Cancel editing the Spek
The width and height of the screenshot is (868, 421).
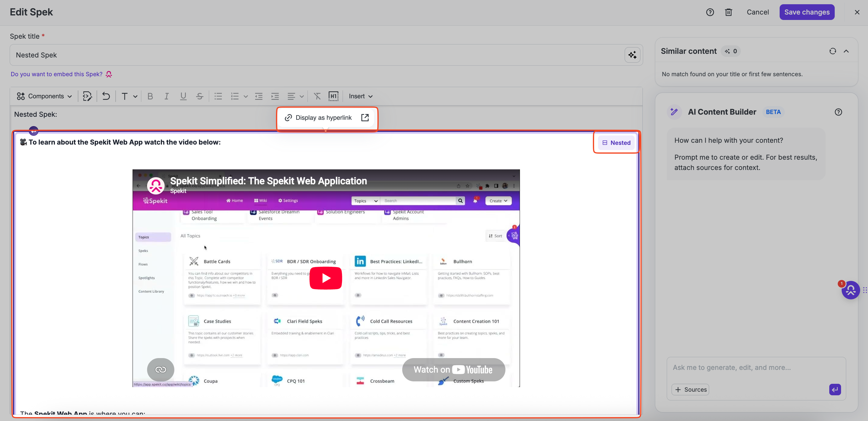(x=758, y=12)
